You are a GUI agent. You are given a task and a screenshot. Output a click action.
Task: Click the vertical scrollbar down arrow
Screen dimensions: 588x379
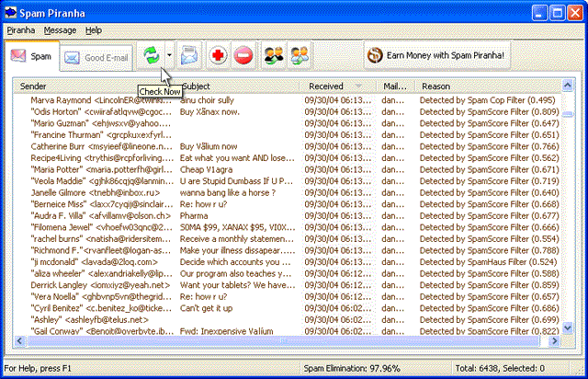coord(568,327)
